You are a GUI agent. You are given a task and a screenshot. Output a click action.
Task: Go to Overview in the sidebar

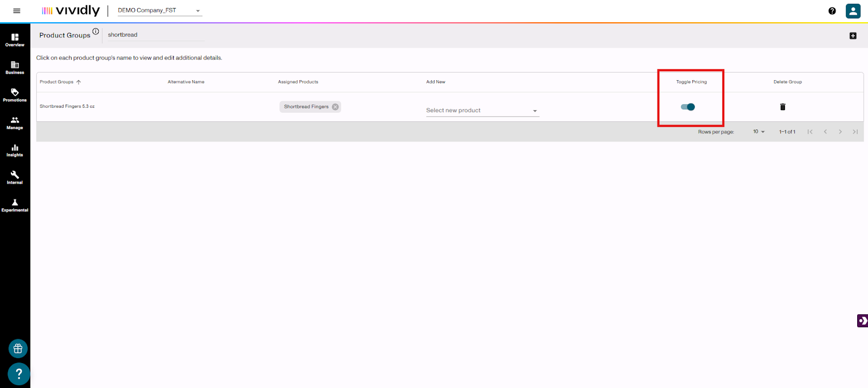(x=15, y=40)
